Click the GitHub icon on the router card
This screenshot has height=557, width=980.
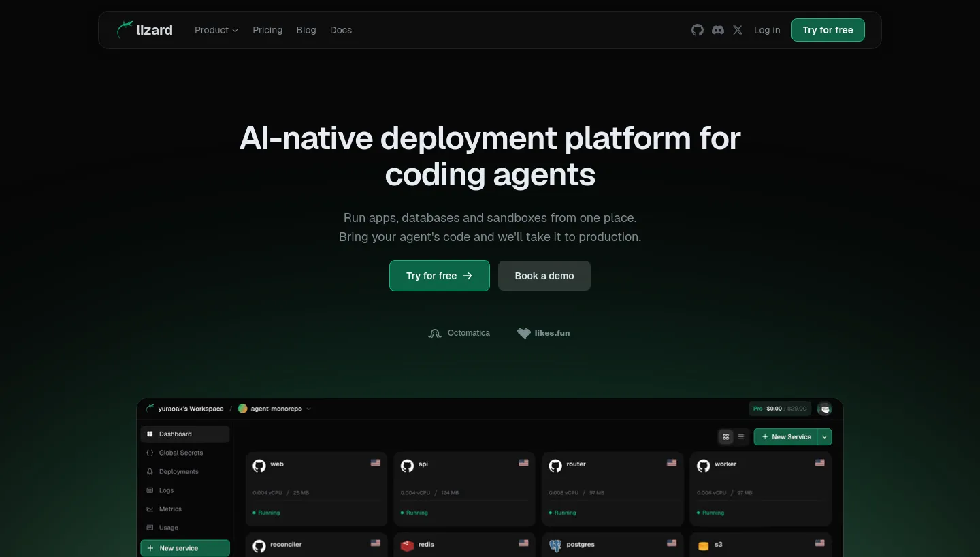556,466
